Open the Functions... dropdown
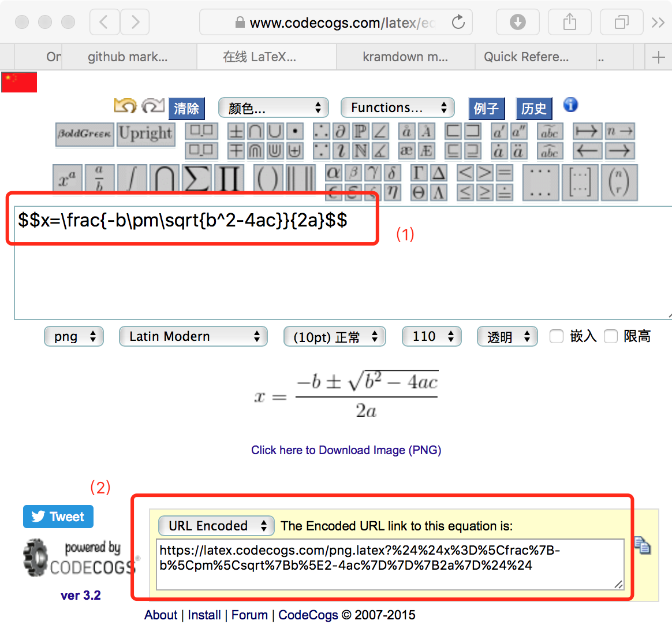Image resolution: width=672 pixels, height=624 pixels. coord(397,107)
